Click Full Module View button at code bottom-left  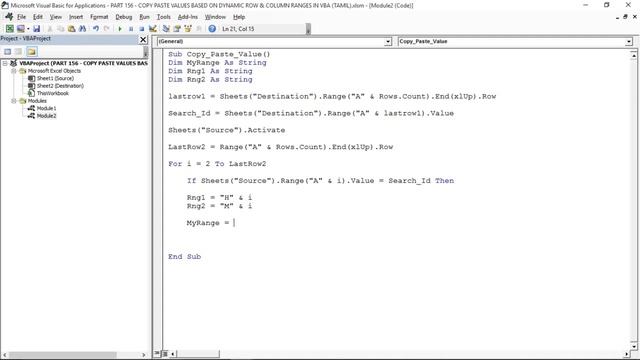coord(165,353)
